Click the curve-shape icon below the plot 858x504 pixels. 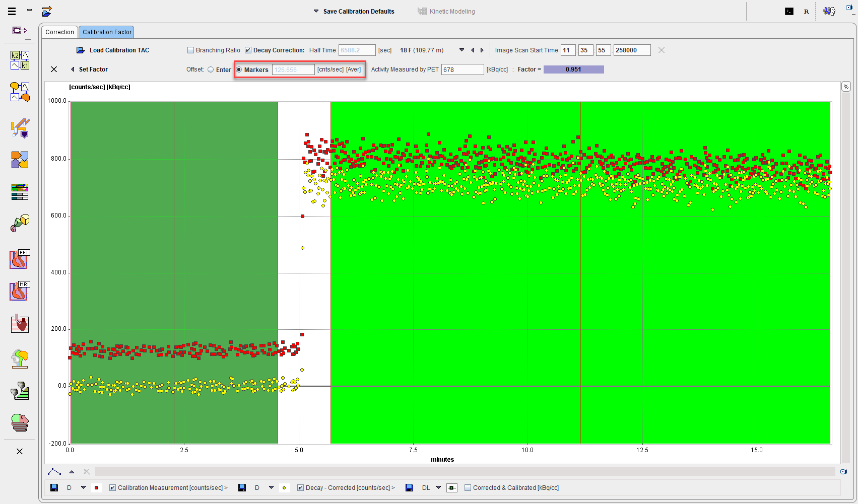tap(54, 472)
